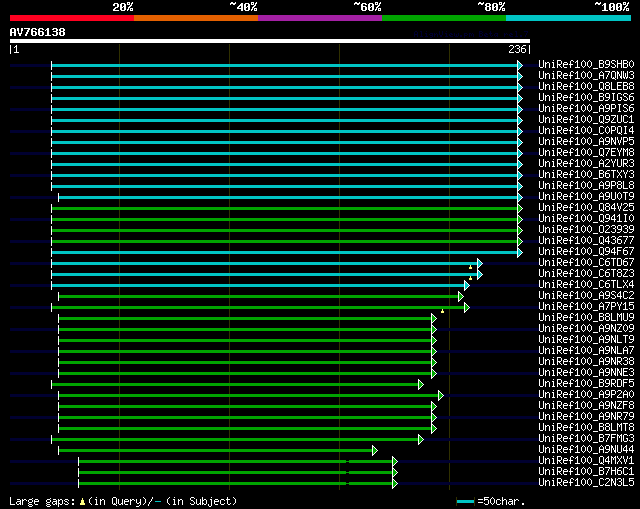Open the UniRef100_Q941I0 entry
The image size is (640, 509).
tap(586, 219)
